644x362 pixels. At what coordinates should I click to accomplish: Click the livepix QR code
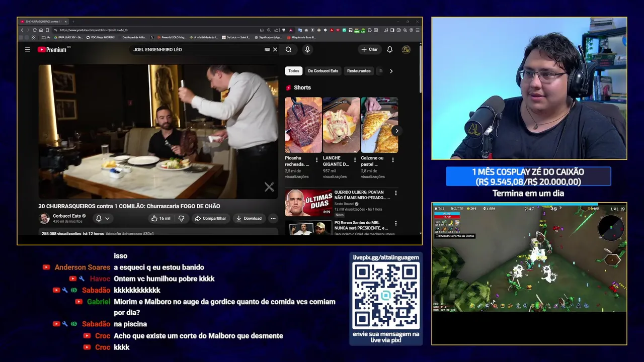pos(386,296)
